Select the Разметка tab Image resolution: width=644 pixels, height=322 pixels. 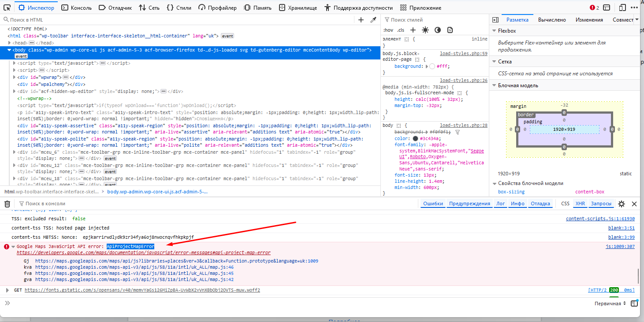coord(517,20)
